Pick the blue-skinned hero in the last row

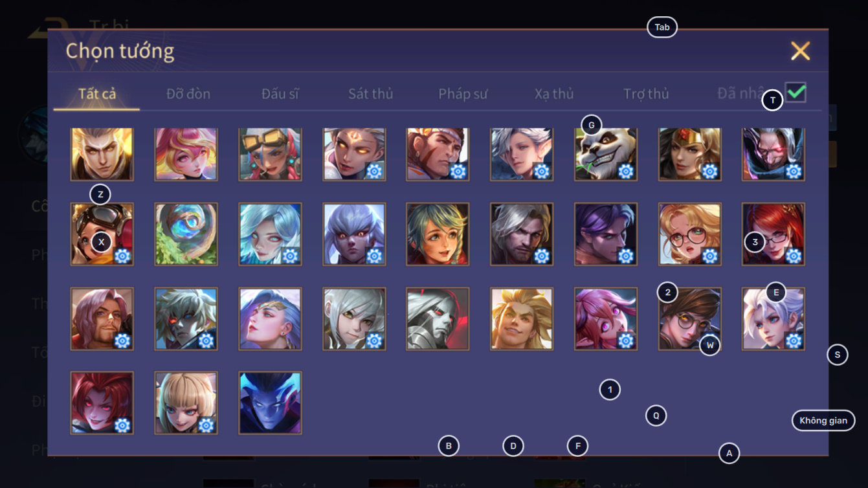pyautogui.click(x=270, y=403)
